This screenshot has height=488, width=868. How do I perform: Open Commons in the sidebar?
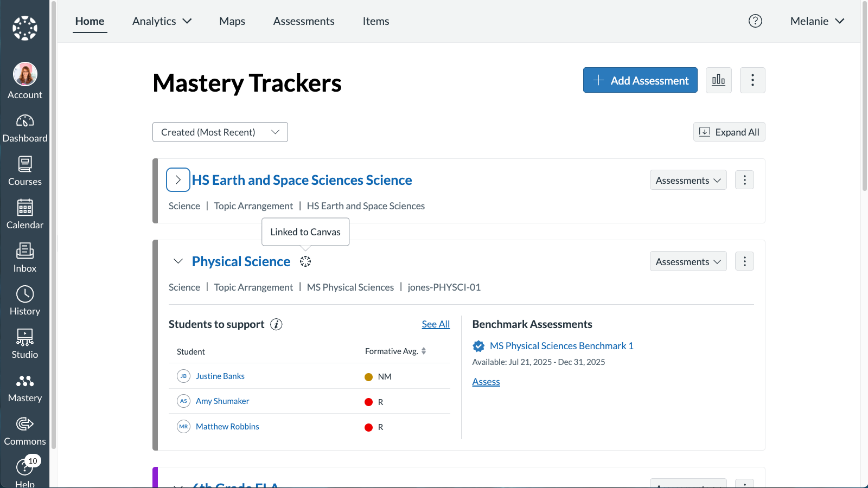pyautogui.click(x=25, y=431)
